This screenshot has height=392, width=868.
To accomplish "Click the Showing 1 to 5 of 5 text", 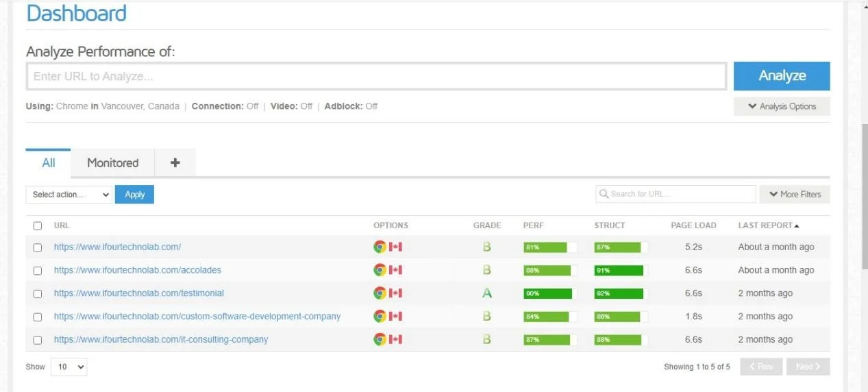I will click(697, 367).
